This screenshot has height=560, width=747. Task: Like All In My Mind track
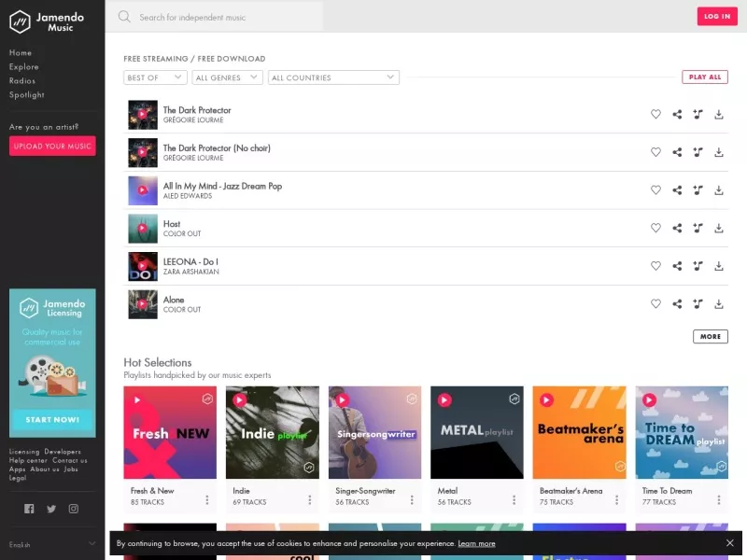pos(655,190)
